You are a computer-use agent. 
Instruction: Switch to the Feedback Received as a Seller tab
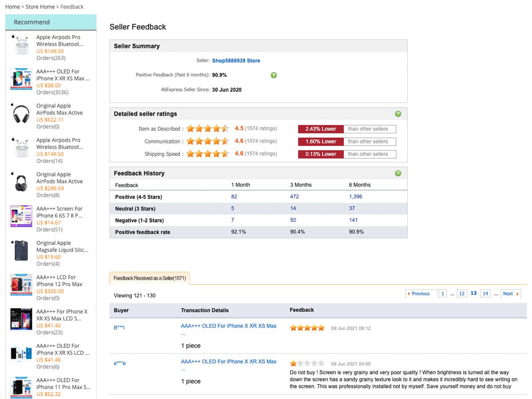tap(149, 279)
